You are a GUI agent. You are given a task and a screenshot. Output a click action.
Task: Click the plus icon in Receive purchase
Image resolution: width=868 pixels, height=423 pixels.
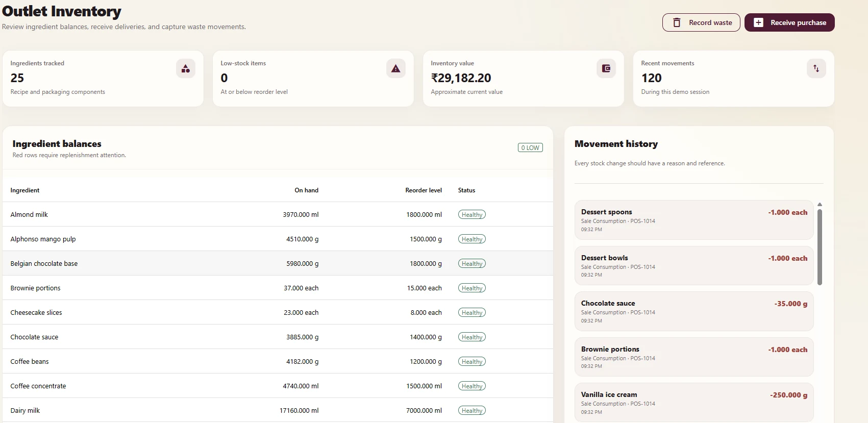tap(758, 22)
